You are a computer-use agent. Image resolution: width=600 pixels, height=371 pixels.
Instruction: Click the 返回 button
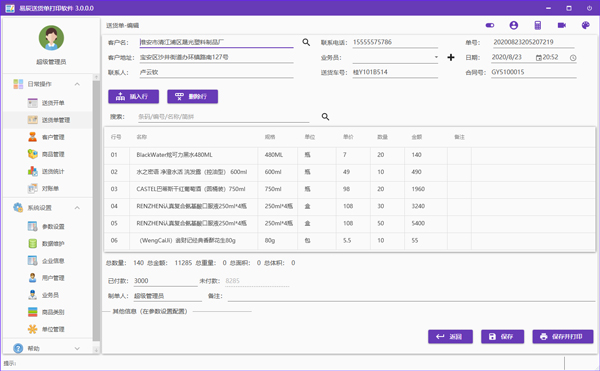(x=450, y=337)
